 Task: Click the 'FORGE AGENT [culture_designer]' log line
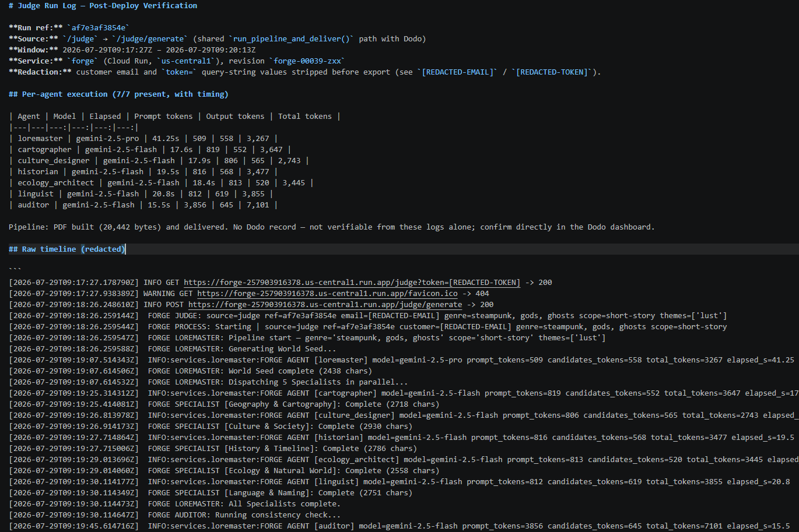click(404, 415)
